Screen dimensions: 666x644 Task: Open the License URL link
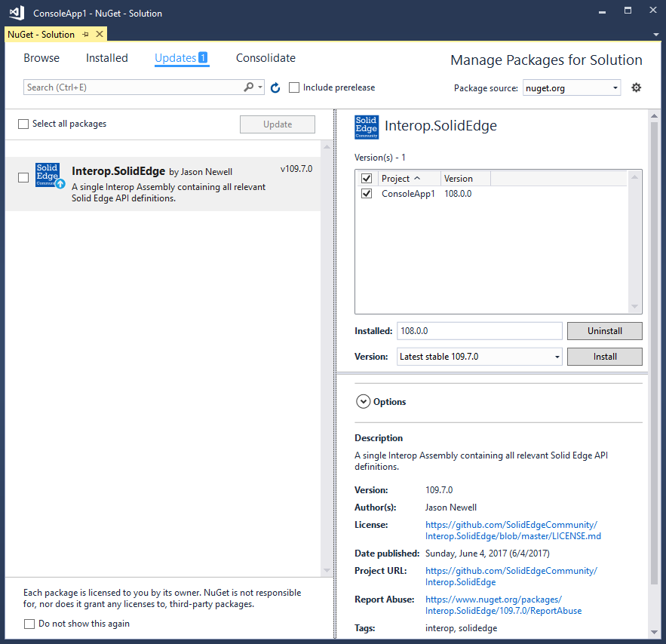513,530
